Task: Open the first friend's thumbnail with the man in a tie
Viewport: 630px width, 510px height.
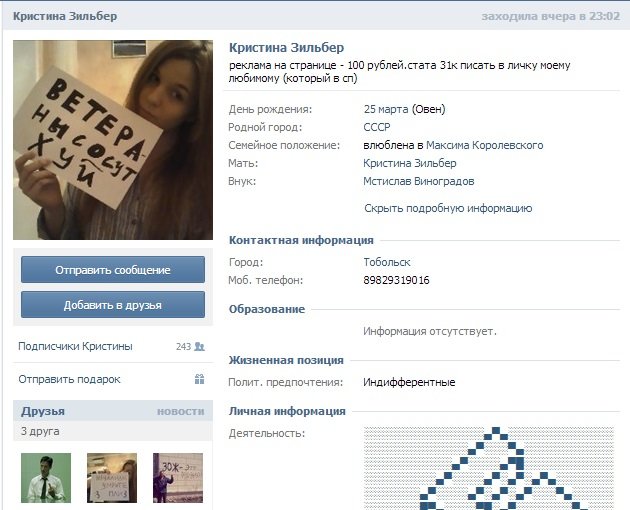Action: [46, 478]
